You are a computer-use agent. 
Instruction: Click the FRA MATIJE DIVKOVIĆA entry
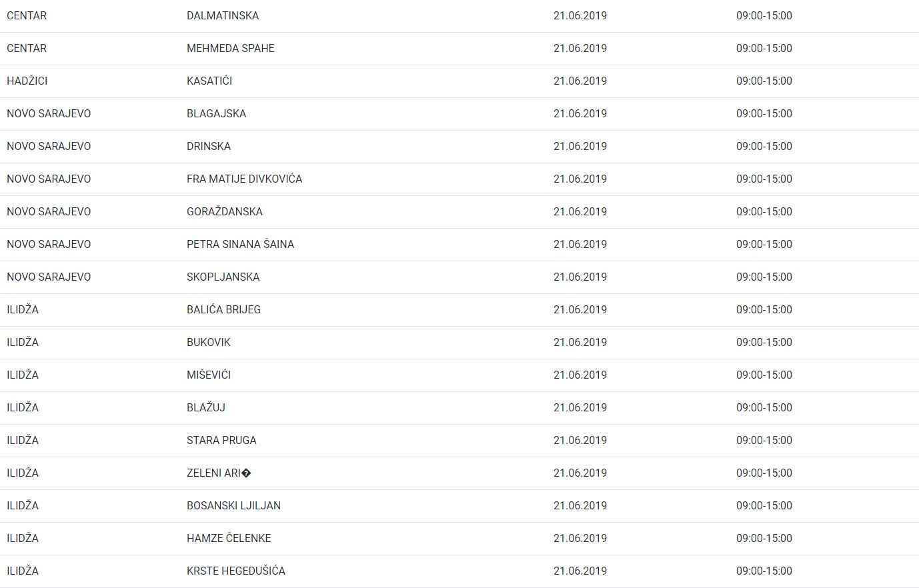[245, 179]
